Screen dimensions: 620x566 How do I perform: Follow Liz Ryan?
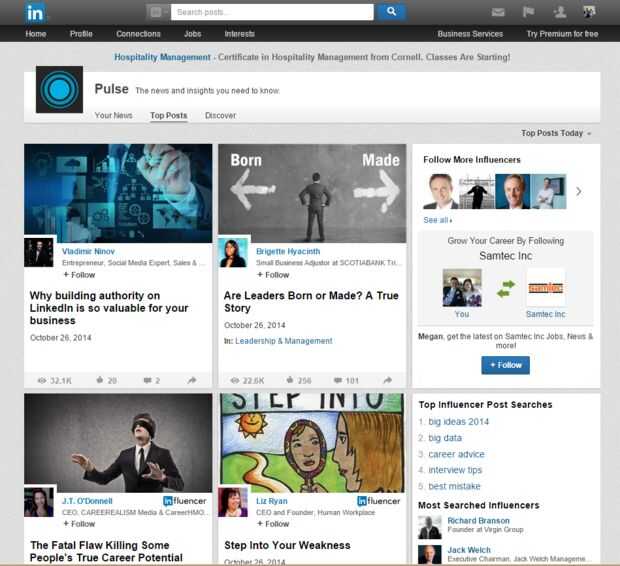[x=273, y=524]
